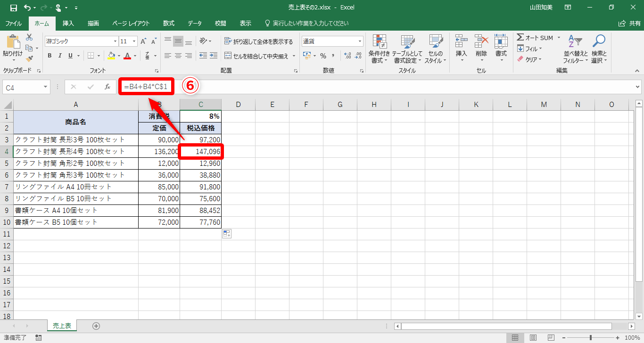Click the 共有 share button

point(629,23)
